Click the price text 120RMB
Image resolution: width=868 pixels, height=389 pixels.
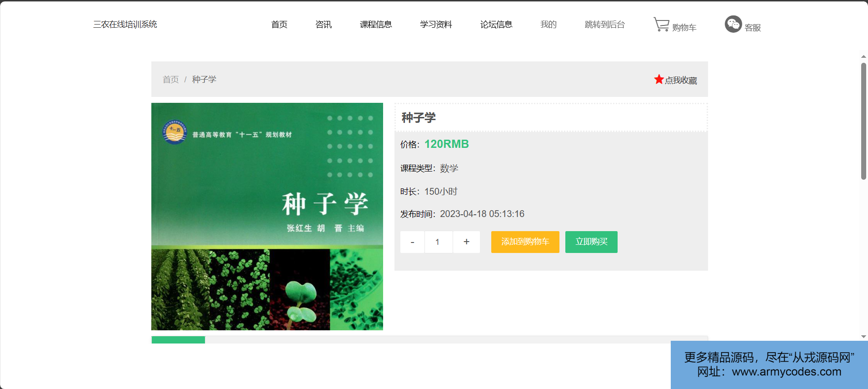click(x=447, y=144)
